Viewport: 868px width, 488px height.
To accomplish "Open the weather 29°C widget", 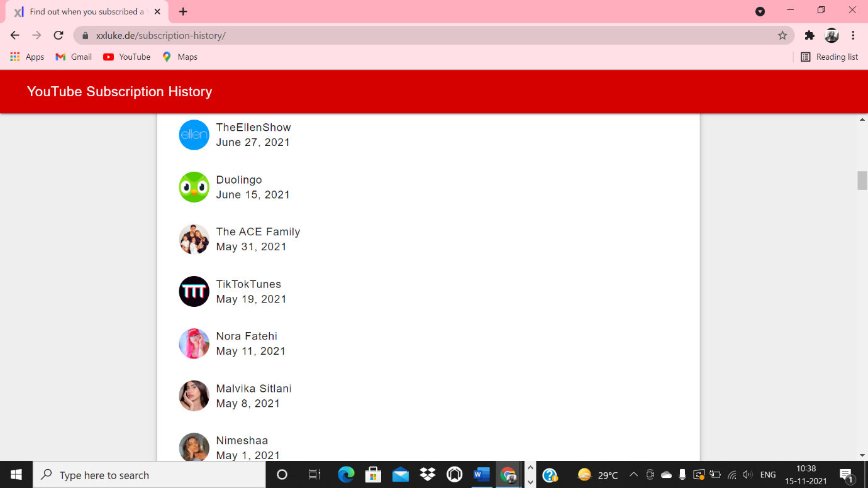I will click(598, 475).
